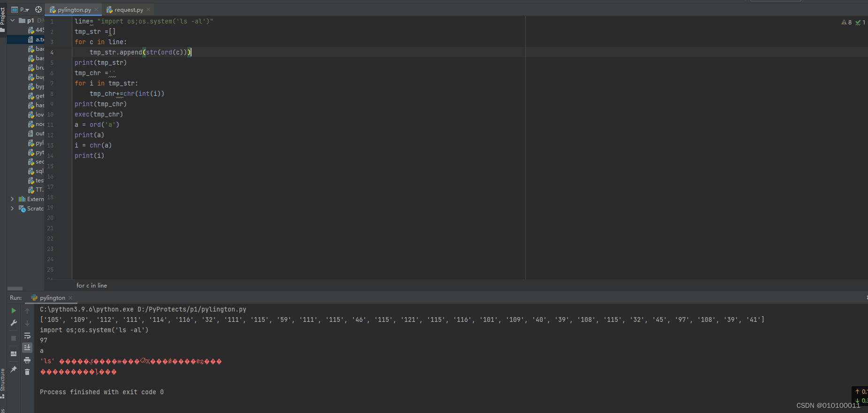Click the Print console output icon
Image resolution: width=868 pixels, height=413 pixels.
27,360
